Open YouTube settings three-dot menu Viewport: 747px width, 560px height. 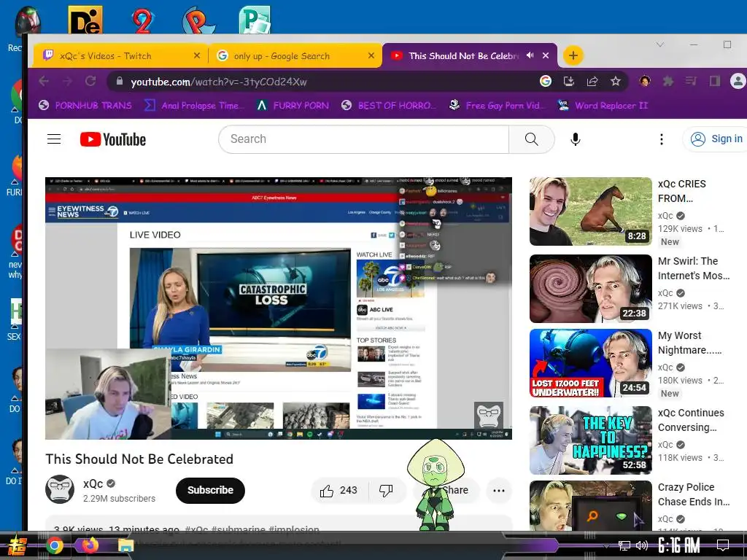(661, 139)
